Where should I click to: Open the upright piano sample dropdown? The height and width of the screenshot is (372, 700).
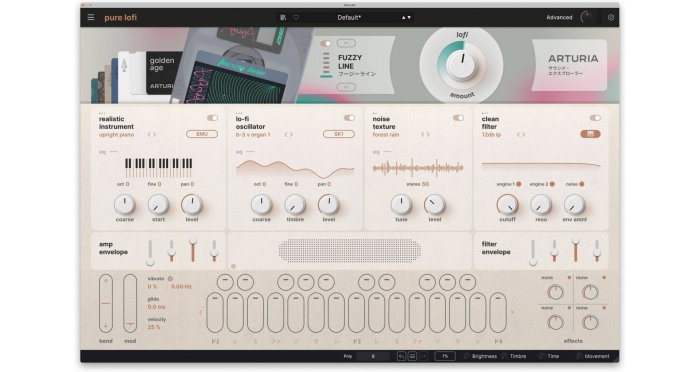117,134
